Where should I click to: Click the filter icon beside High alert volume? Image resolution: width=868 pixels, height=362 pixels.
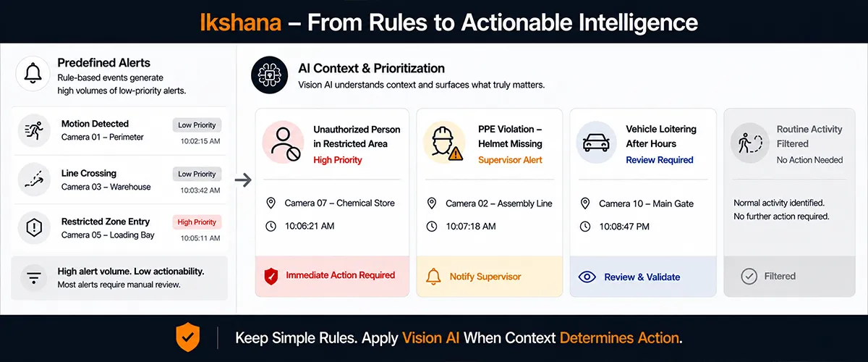point(33,278)
